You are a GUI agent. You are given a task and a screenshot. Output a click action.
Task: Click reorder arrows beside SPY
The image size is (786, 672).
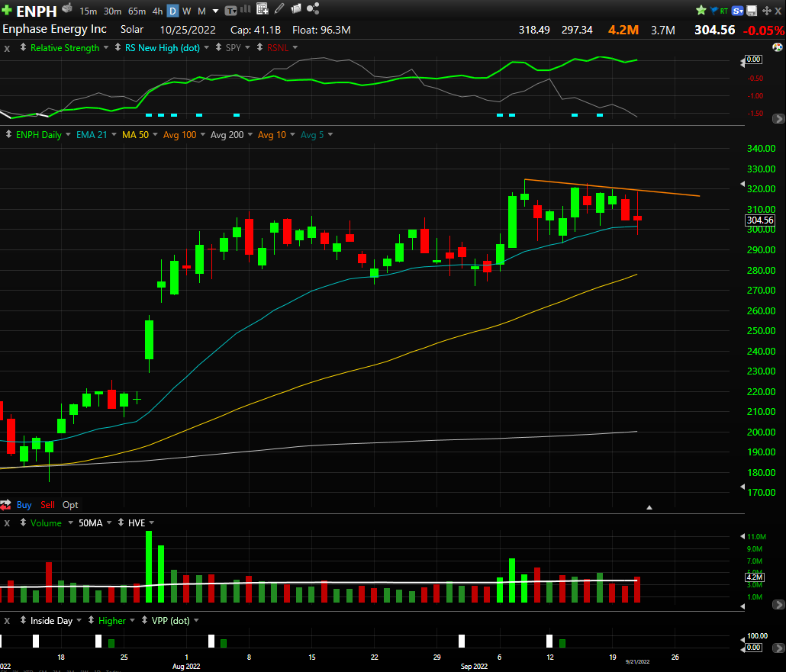coord(218,47)
